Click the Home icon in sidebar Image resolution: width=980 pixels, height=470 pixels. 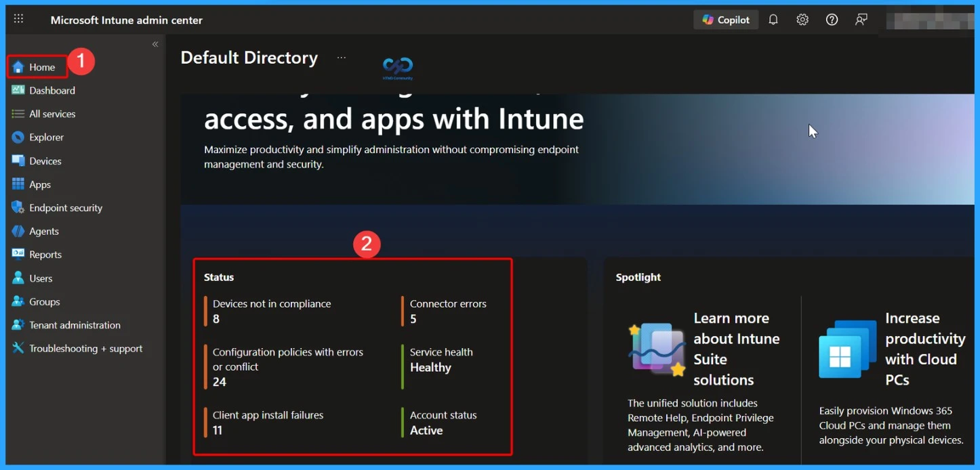click(18, 67)
